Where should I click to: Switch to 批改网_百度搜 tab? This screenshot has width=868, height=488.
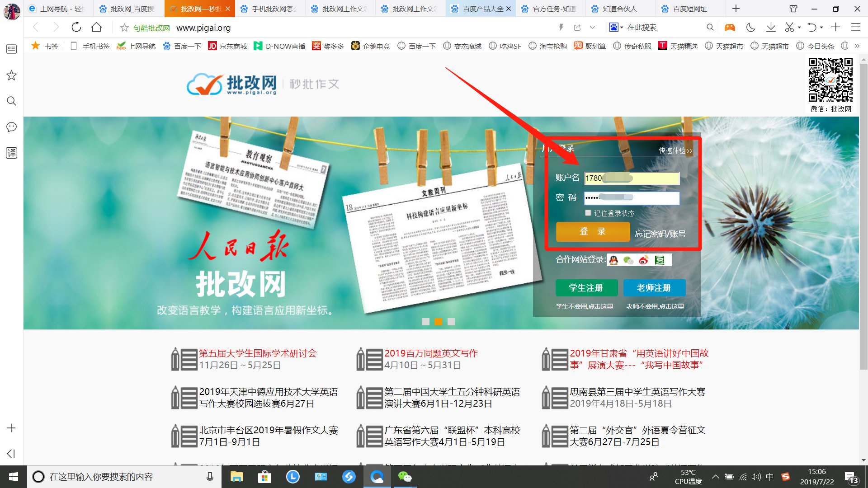[x=129, y=9]
